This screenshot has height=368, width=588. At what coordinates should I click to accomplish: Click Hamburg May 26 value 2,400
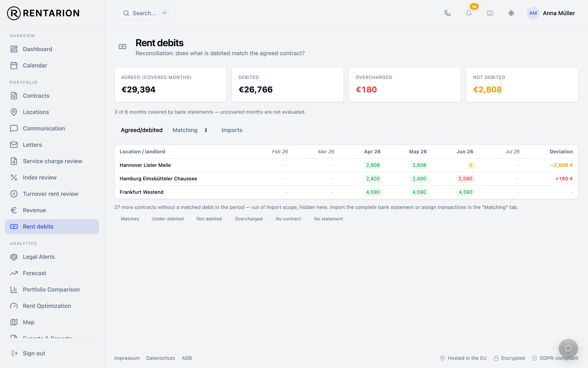pos(419,179)
